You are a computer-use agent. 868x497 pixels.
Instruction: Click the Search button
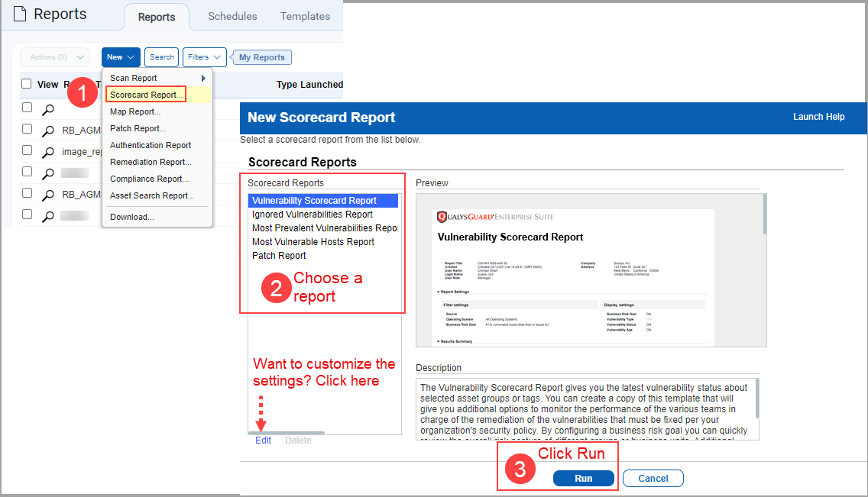pos(162,57)
